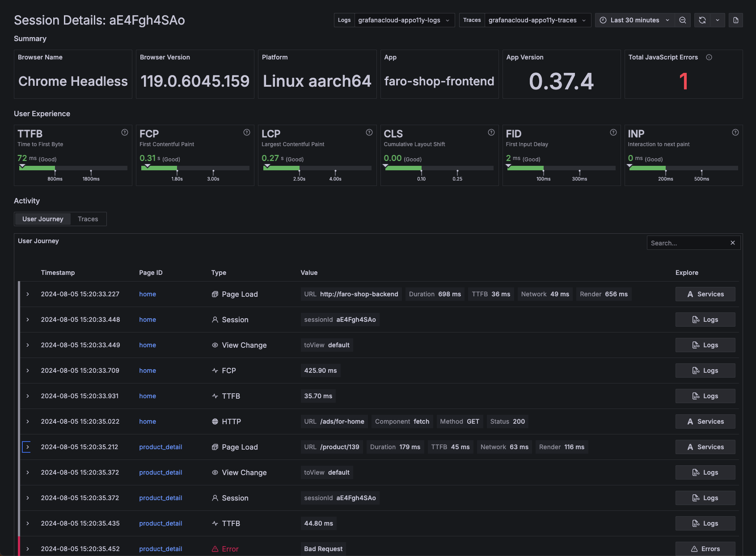Screen dimensions: 756x556
Task: Click the clock icon on the time picker
Action: (603, 20)
